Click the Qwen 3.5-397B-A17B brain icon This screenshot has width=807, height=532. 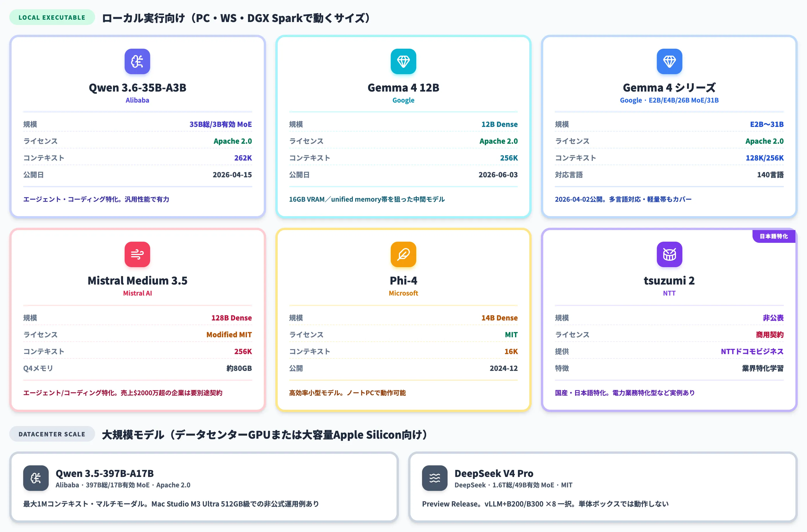[x=36, y=478]
